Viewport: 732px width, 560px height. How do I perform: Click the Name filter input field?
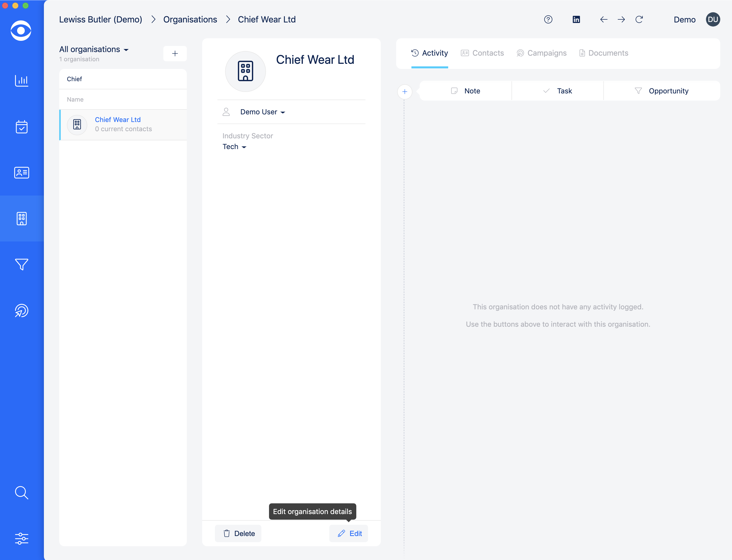123,99
